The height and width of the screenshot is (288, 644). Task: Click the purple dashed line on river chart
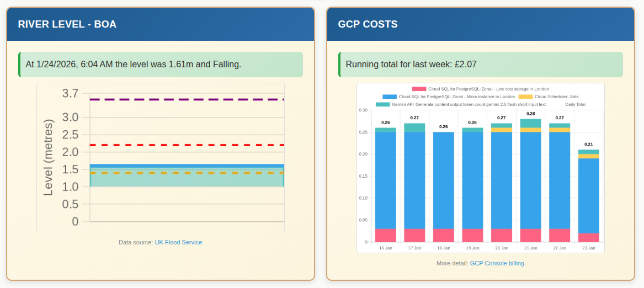(x=187, y=99)
